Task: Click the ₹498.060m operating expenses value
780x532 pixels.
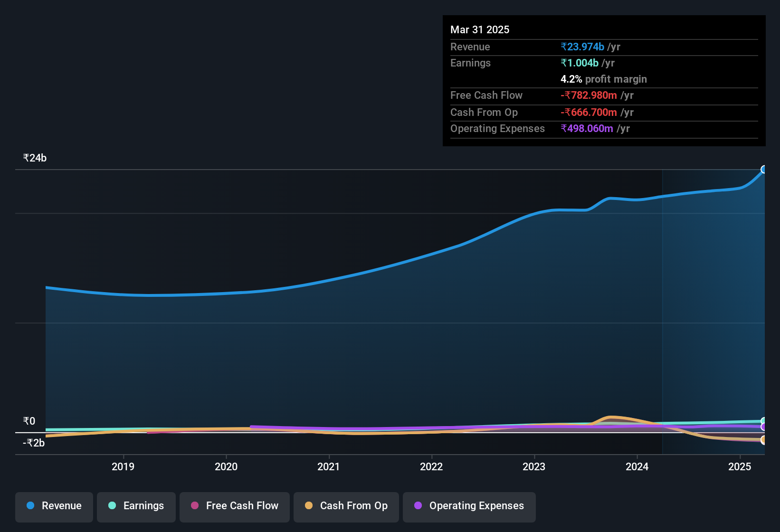Action: [x=587, y=128]
